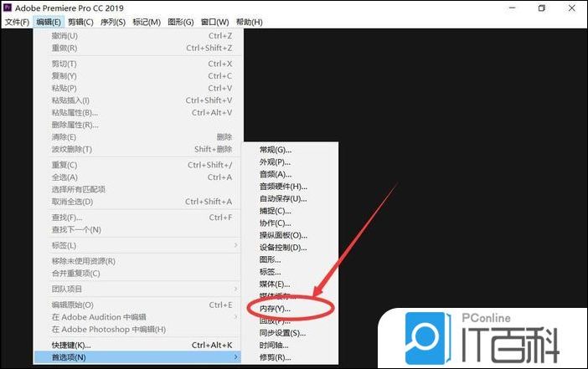Image resolution: width=588 pixels, height=369 pixels.
Task: Open the 文件(F) menu
Action: point(17,22)
